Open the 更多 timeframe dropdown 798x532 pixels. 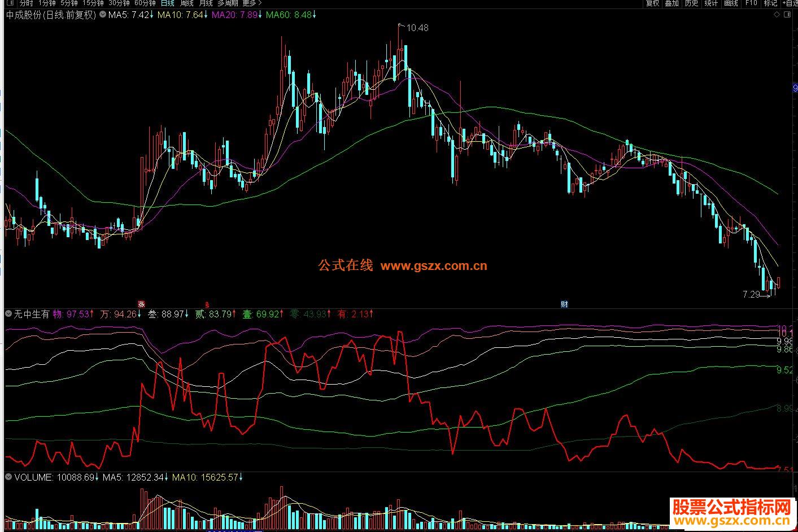(x=252, y=3)
